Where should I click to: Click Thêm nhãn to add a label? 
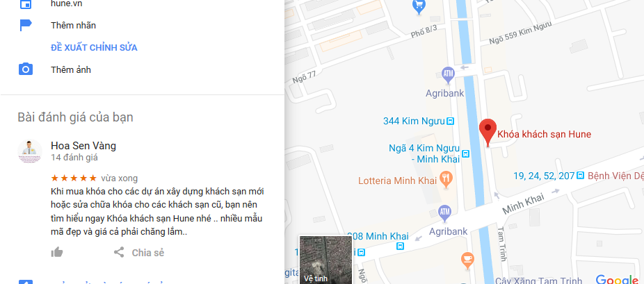coord(74,26)
